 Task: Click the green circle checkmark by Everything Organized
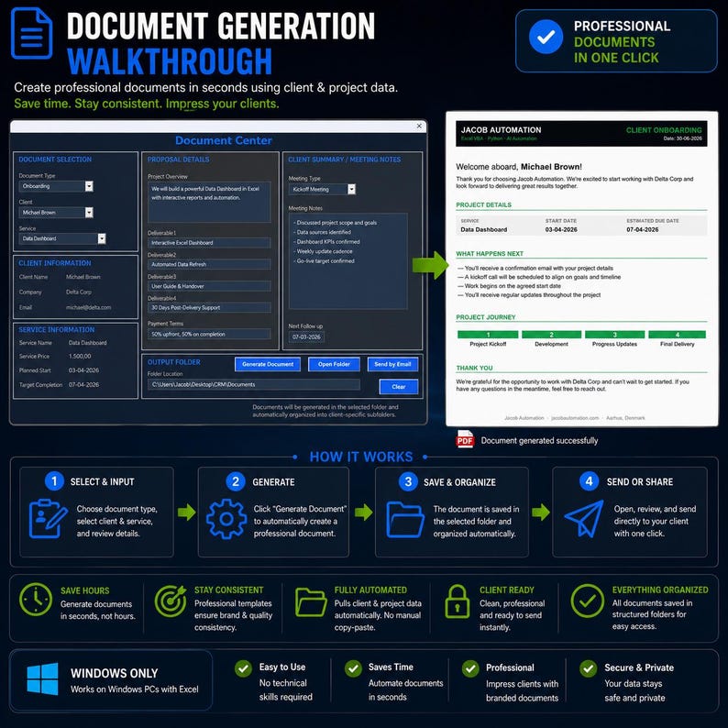pos(588,601)
